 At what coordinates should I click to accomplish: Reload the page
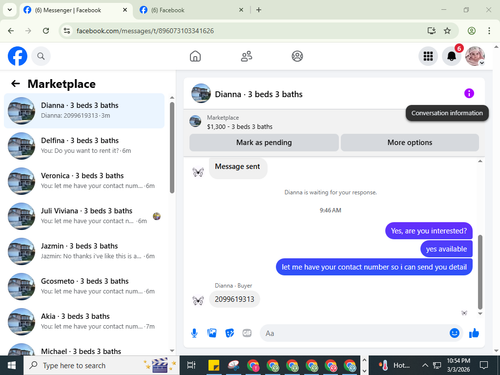click(46, 31)
